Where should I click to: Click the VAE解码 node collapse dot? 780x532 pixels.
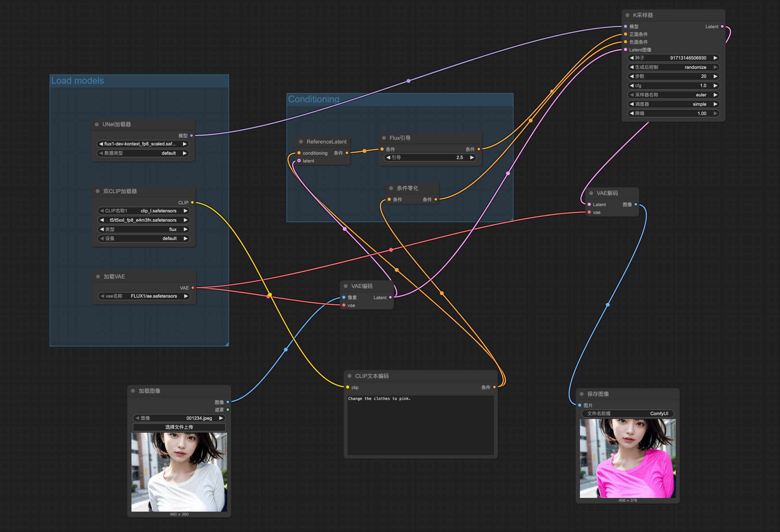coord(591,193)
